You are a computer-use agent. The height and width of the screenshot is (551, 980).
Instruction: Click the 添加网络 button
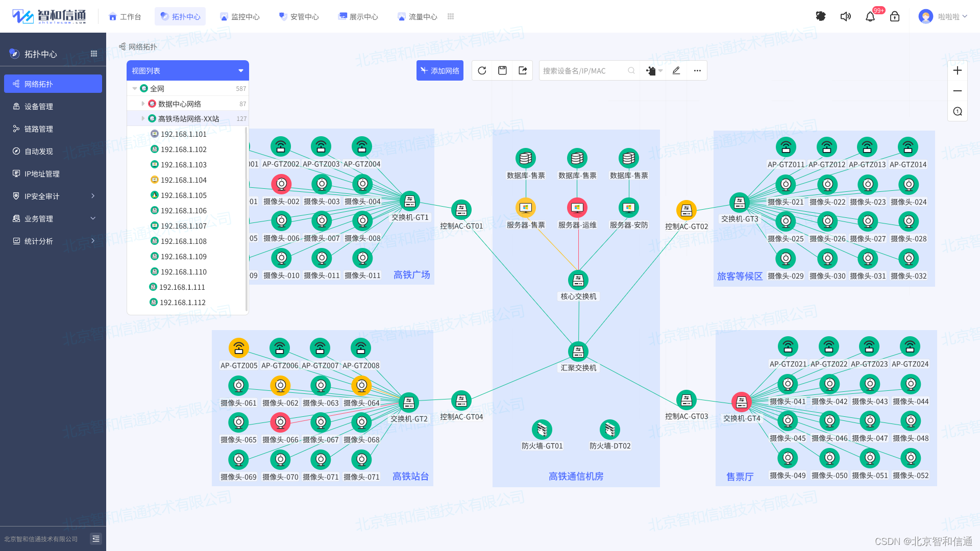439,70
